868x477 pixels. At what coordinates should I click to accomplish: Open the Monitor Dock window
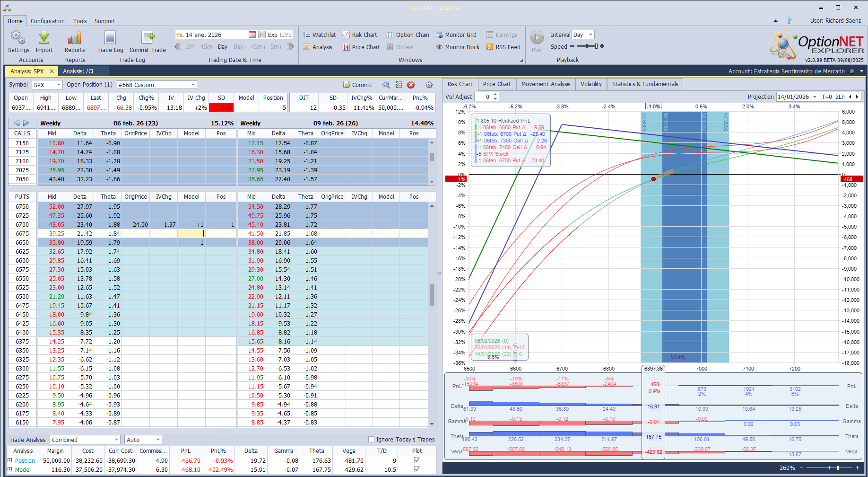click(x=457, y=47)
